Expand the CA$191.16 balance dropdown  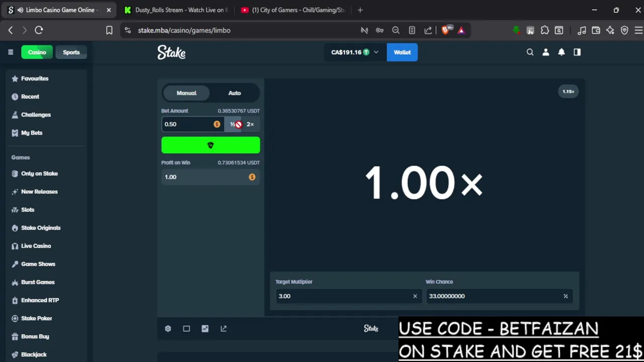coord(355,52)
